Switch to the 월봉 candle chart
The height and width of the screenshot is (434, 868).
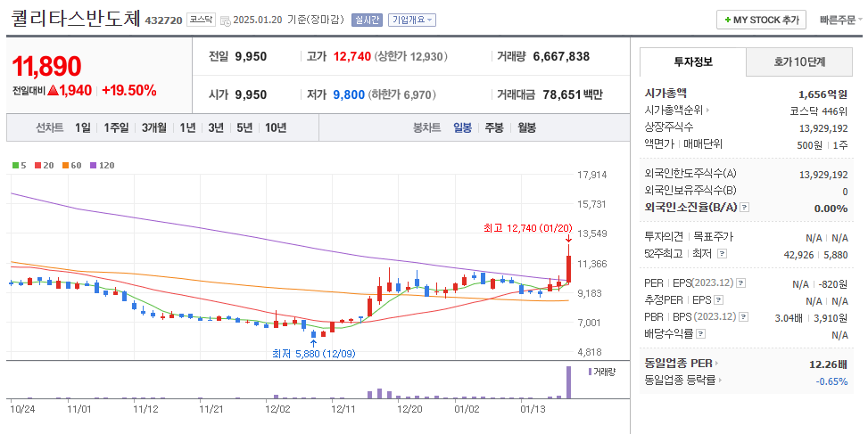pos(527,127)
